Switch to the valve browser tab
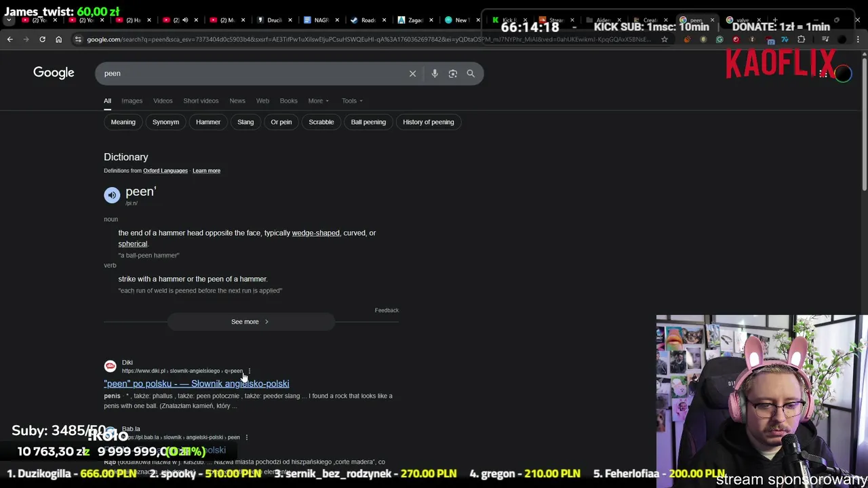The height and width of the screenshot is (488, 868). click(743, 20)
